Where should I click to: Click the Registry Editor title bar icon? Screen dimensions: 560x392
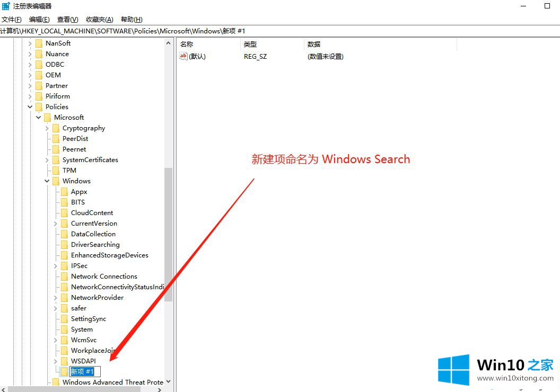pyautogui.click(x=6, y=6)
